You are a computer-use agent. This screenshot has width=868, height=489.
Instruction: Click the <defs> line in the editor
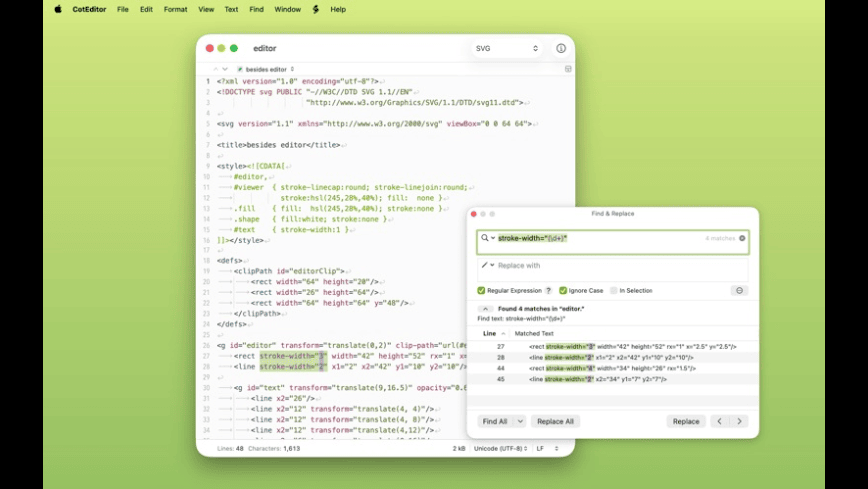coord(230,260)
